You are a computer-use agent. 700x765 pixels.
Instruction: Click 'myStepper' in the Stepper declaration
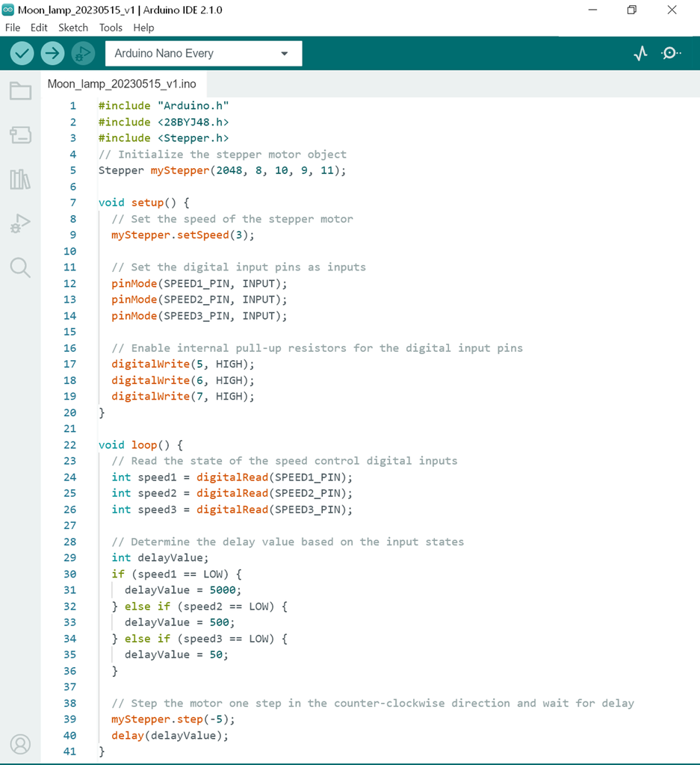[x=180, y=170]
